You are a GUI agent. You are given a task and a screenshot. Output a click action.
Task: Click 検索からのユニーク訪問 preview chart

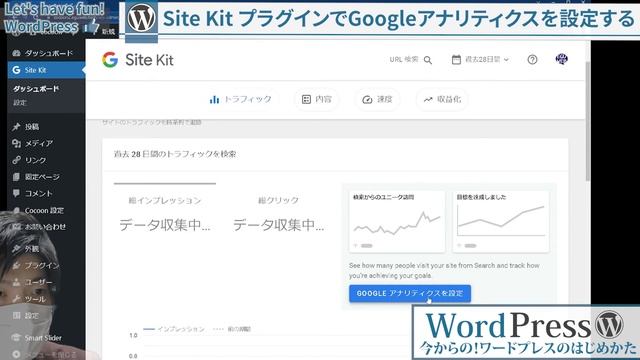click(397, 221)
